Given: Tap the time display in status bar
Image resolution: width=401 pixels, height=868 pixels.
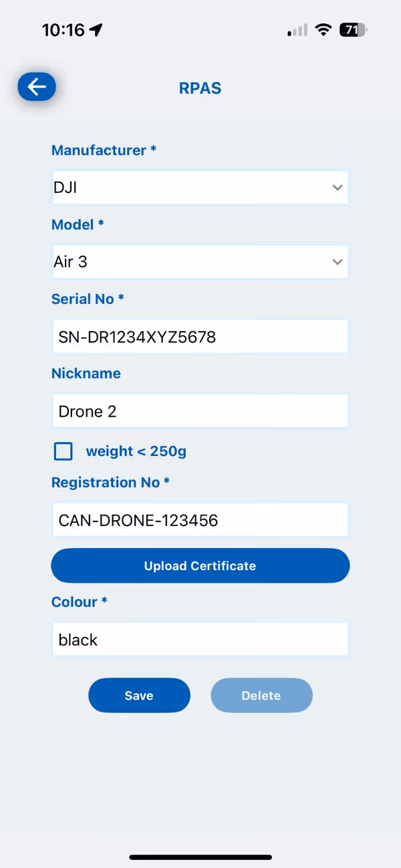Looking at the screenshot, I should (63, 29).
